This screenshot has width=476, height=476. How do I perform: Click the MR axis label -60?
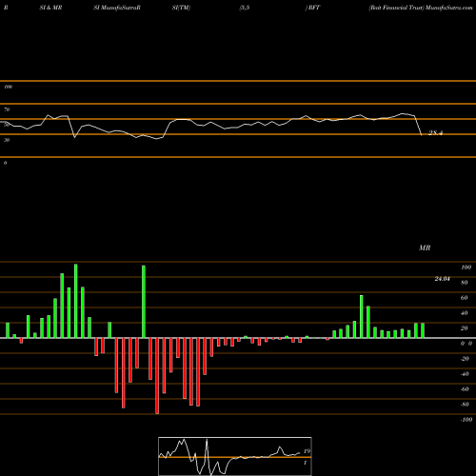[x=465, y=389]
